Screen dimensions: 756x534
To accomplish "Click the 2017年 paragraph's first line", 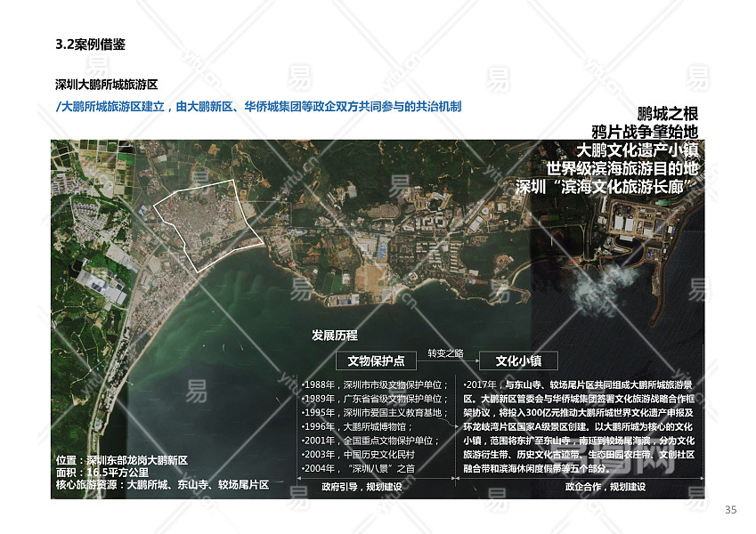I will point(578,384).
